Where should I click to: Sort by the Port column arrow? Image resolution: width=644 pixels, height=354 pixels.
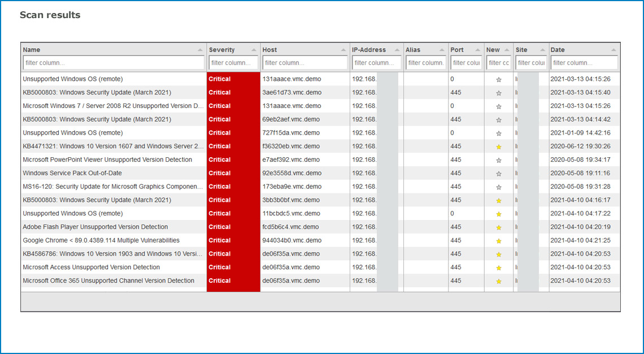coord(478,50)
